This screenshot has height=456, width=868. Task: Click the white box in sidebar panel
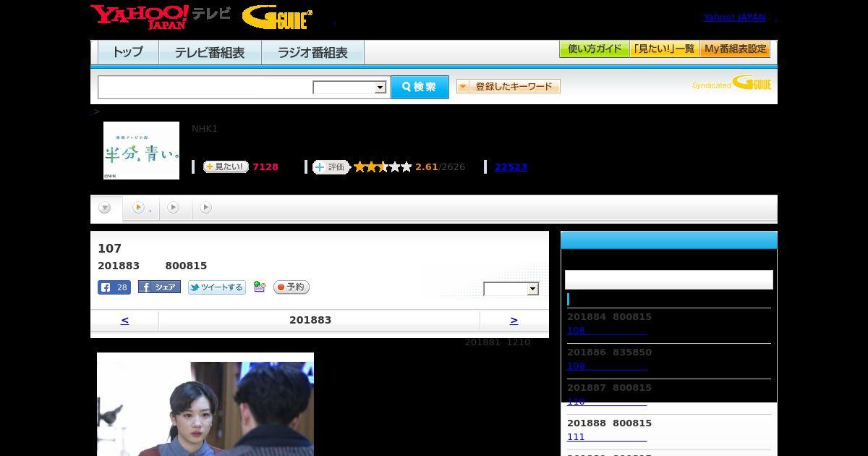pos(669,279)
